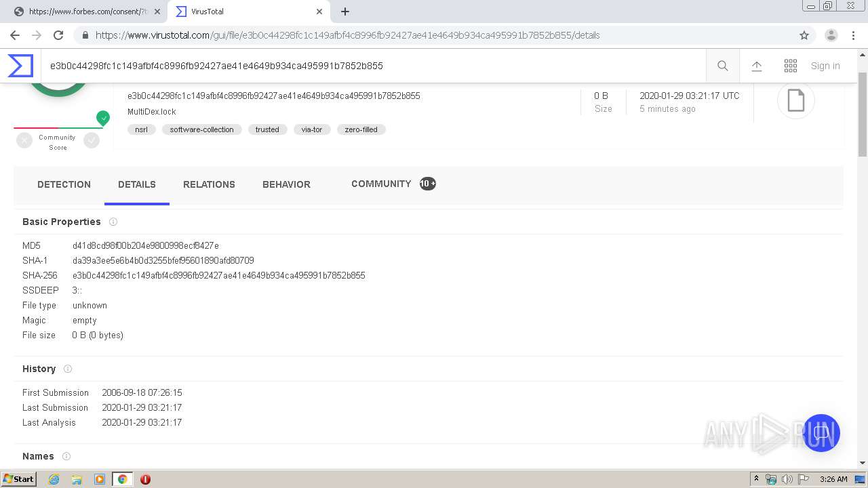The width and height of the screenshot is (868, 488).
Task: Click the SHA-256 value in Basic Properties
Action: 219,275
